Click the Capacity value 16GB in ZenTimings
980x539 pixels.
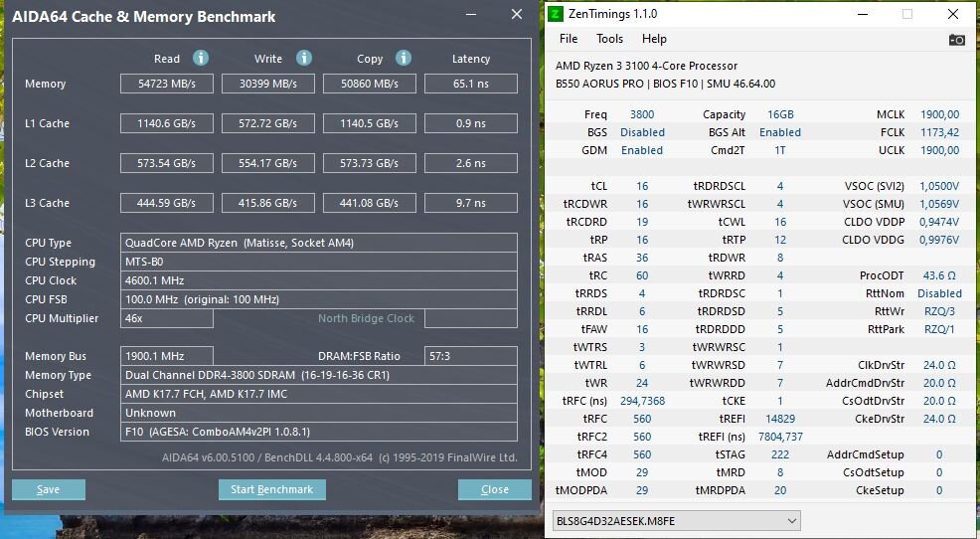click(780, 114)
